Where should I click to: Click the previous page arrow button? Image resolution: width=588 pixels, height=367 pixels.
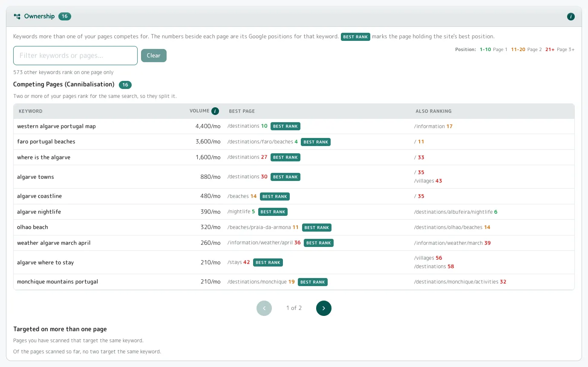coord(264,308)
